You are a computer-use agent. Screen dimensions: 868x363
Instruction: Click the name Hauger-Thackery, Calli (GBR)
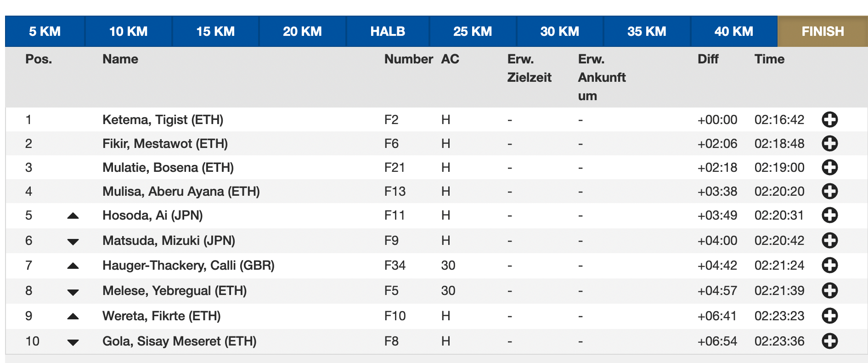tap(188, 265)
